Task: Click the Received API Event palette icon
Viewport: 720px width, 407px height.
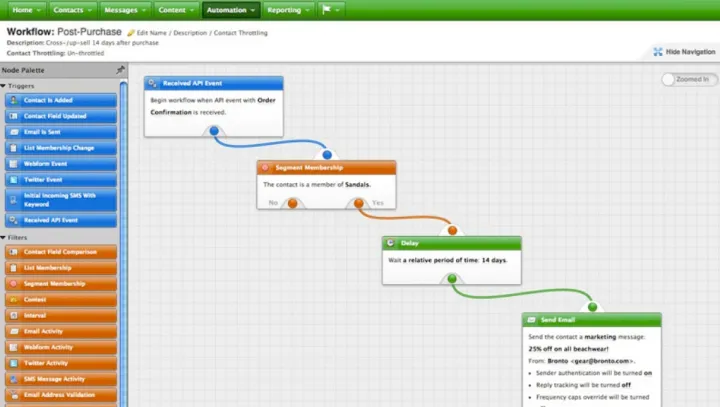Action: tap(14, 220)
